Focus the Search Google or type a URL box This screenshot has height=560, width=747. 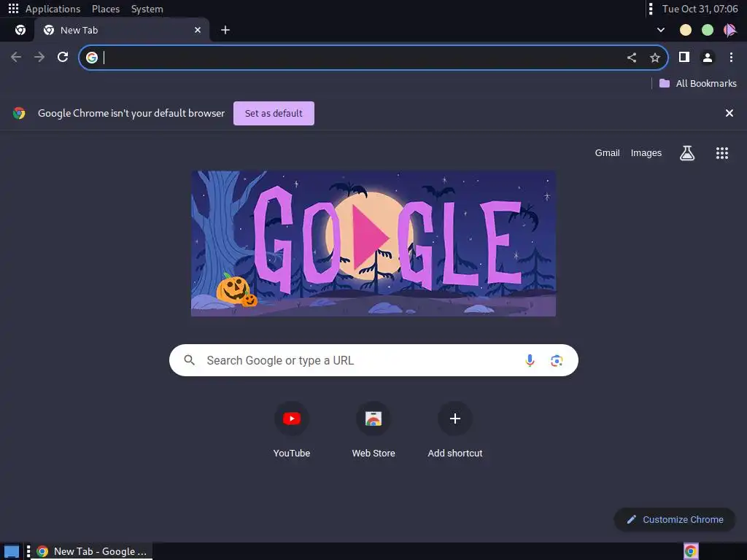click(373, 360)
